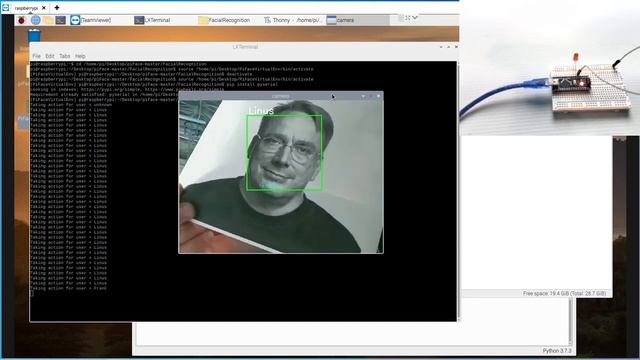Close the LXTerminal window
Screen dimensions: 640x360
[x=456, y=47]
